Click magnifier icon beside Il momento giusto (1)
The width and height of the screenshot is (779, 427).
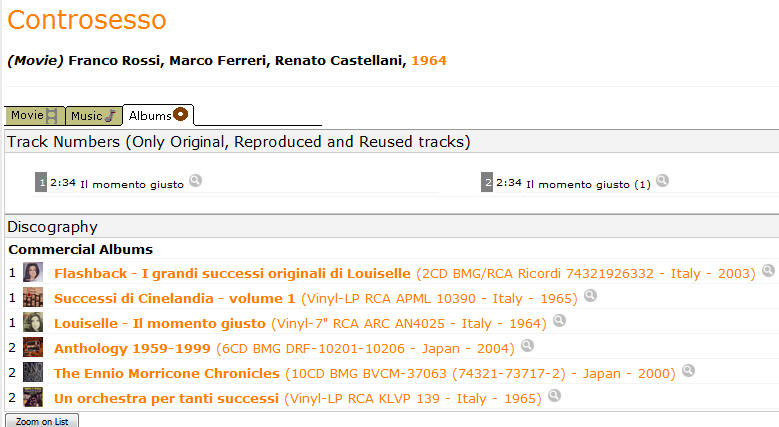662,180
